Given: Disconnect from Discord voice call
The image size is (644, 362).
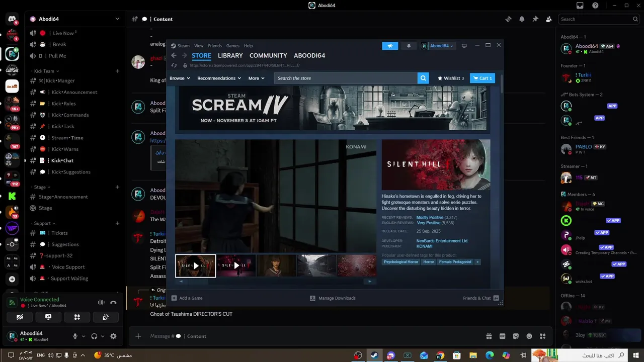Looking at the screenshot, I should click(x=113, y=303).
